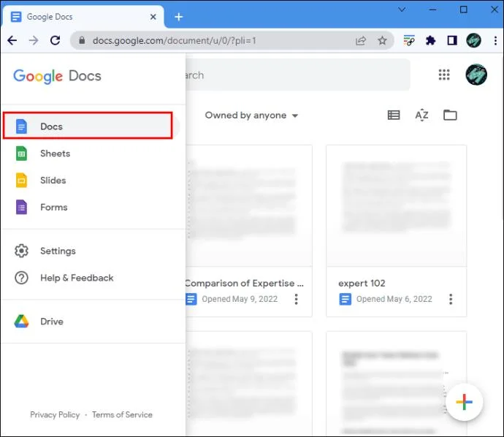Click Opened May 6, 2022 text

(x=394, y=299)
